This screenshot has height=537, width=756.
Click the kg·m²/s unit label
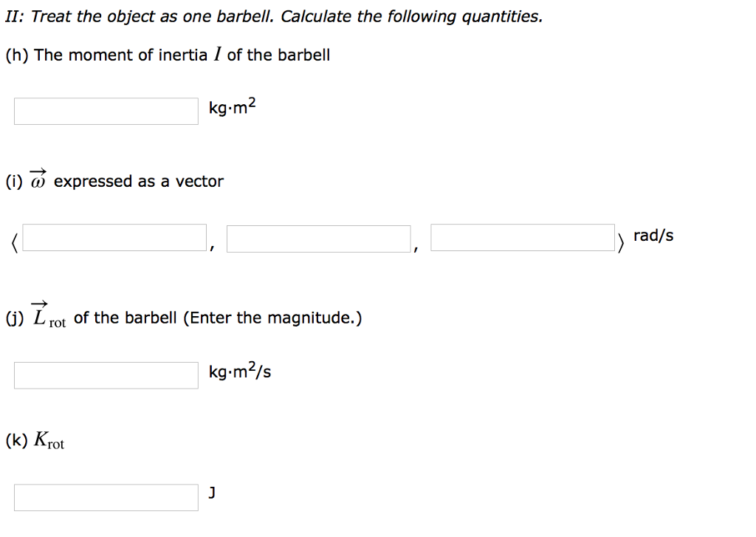(239, 372)
